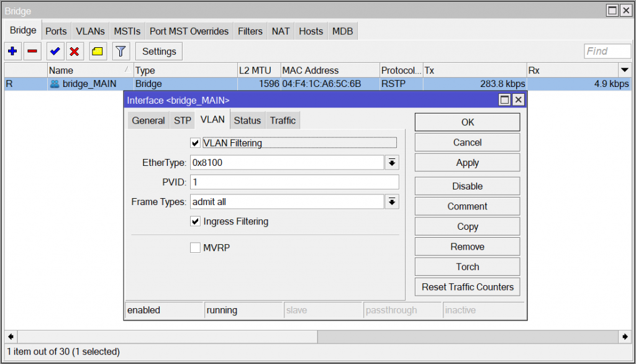Click the R flag in bridge_MAIN row
636x364 pixels.
click(x=9, y=84)
